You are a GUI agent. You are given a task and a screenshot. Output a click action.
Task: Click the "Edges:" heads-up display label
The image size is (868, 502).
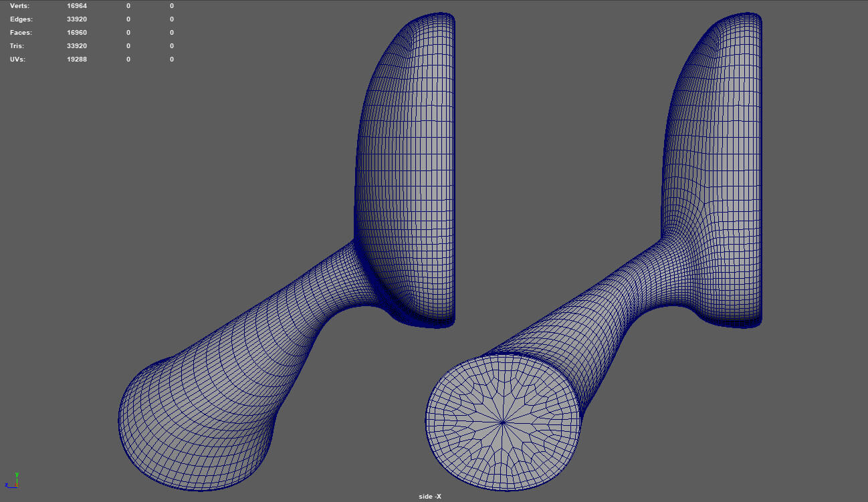point(21,19)
